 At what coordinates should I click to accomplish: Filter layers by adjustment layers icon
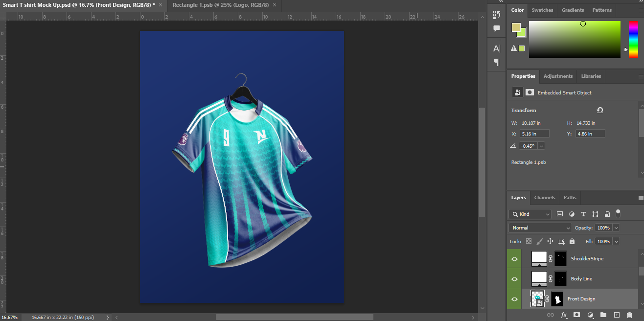click(572, 214)
